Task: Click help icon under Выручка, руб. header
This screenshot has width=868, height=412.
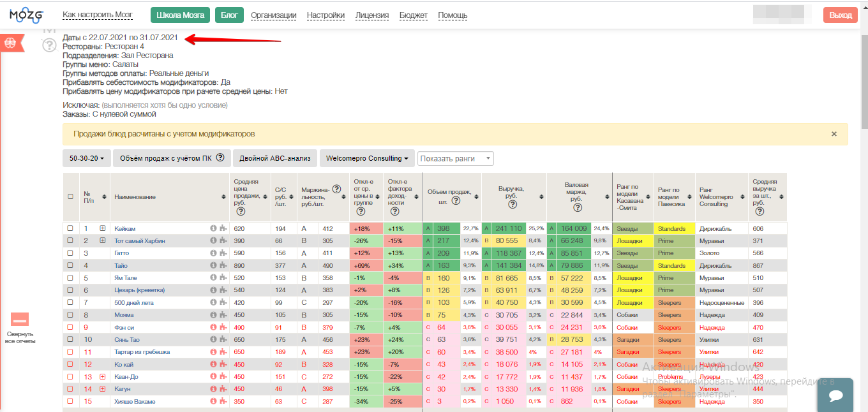Action: [513, 204]
